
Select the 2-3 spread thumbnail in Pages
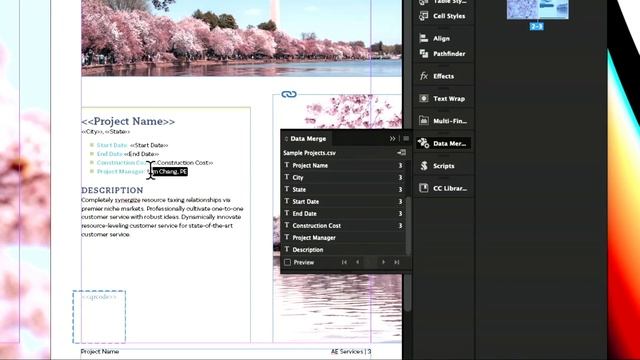[537, 10]
